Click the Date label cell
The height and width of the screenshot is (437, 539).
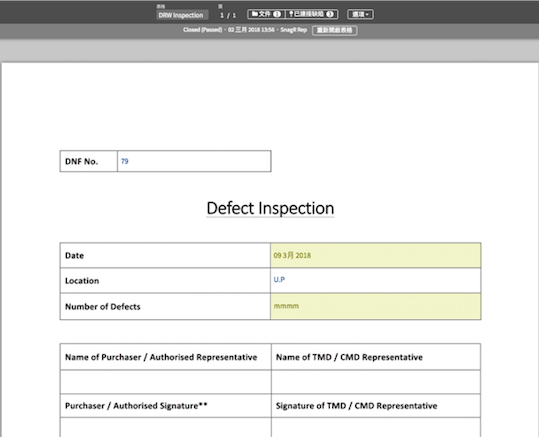click(165, 255)
